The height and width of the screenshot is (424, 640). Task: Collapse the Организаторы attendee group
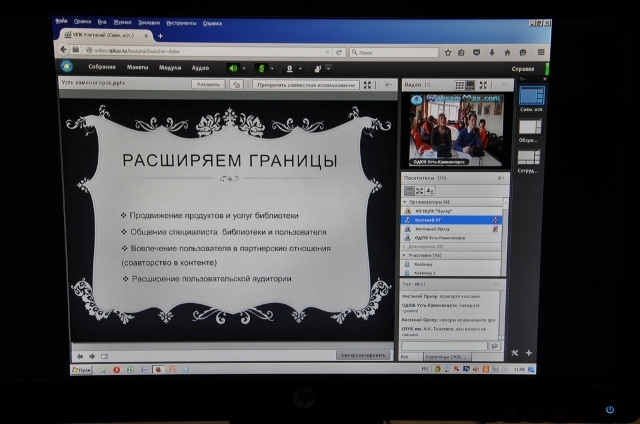[x=404, y=201]
